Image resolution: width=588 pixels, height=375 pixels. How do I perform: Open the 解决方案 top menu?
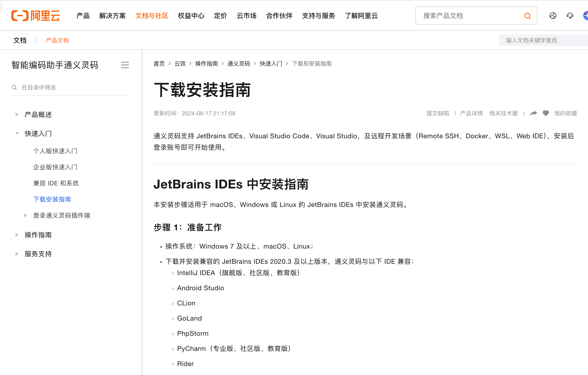tap(112, 16)
